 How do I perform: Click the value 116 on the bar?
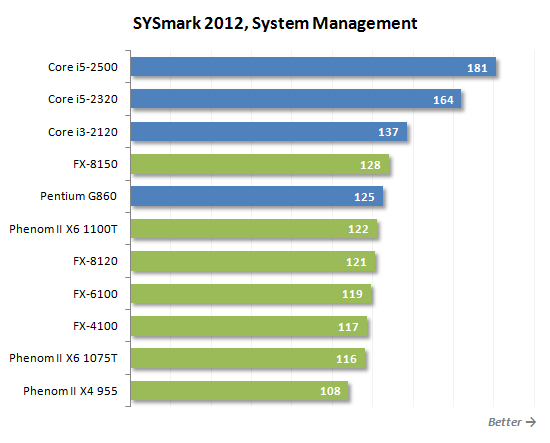[x=346, y=359]
